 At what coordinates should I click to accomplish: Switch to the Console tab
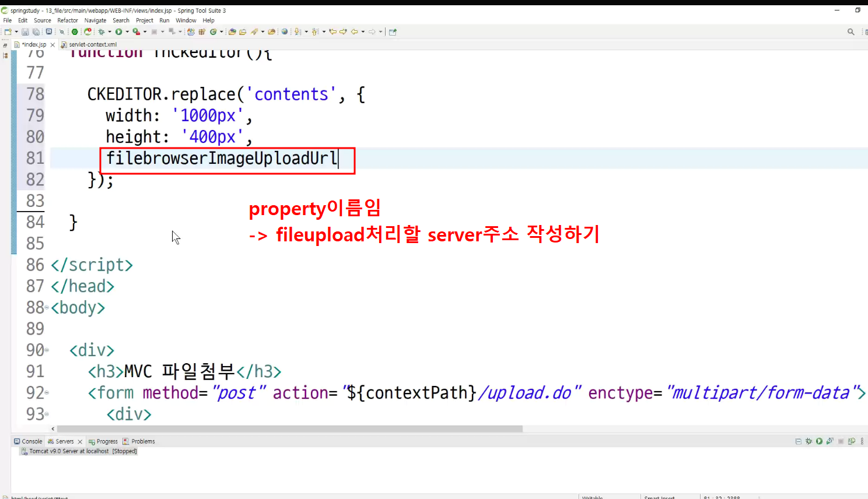[x=28, y=441]
